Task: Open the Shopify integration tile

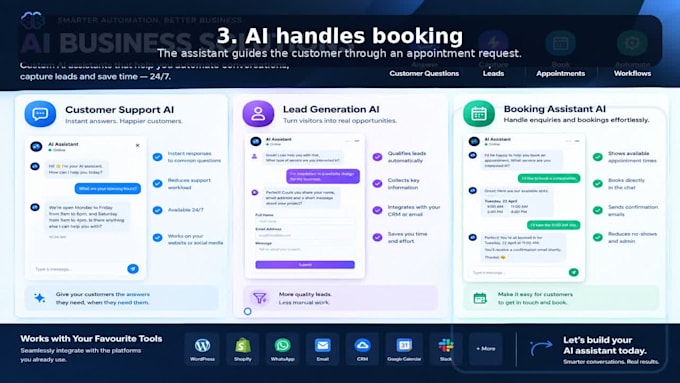Action: 242,349
